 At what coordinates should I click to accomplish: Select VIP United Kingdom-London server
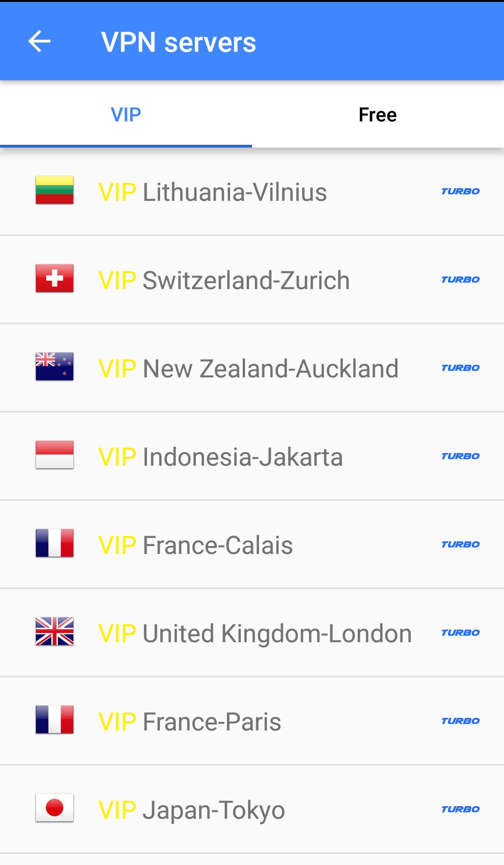[x=255, y=633]
